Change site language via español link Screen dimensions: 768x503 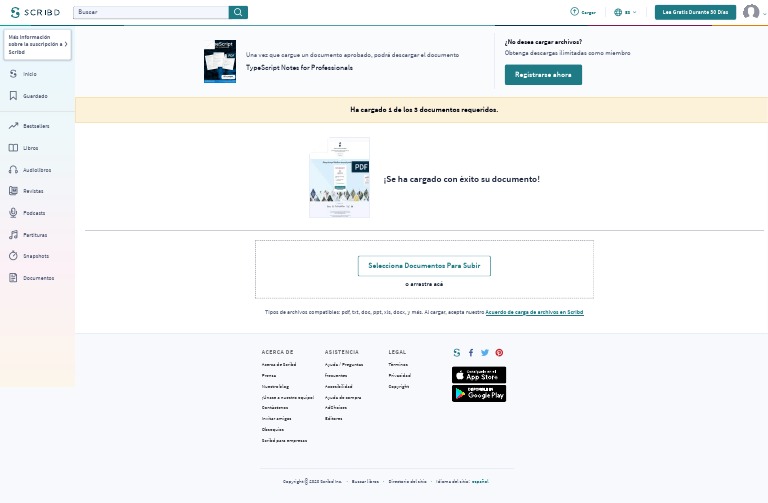tap(480, 481)
